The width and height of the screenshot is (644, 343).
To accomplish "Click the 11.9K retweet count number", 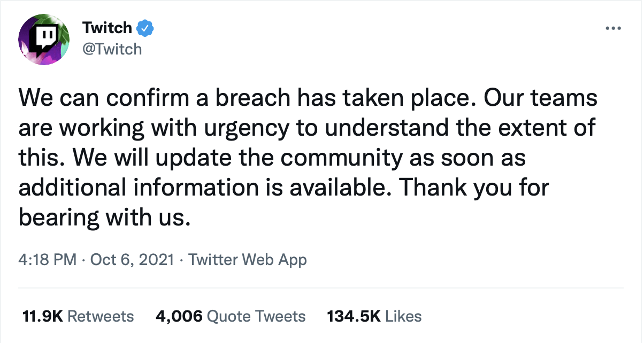I will (x=42, y=316).
